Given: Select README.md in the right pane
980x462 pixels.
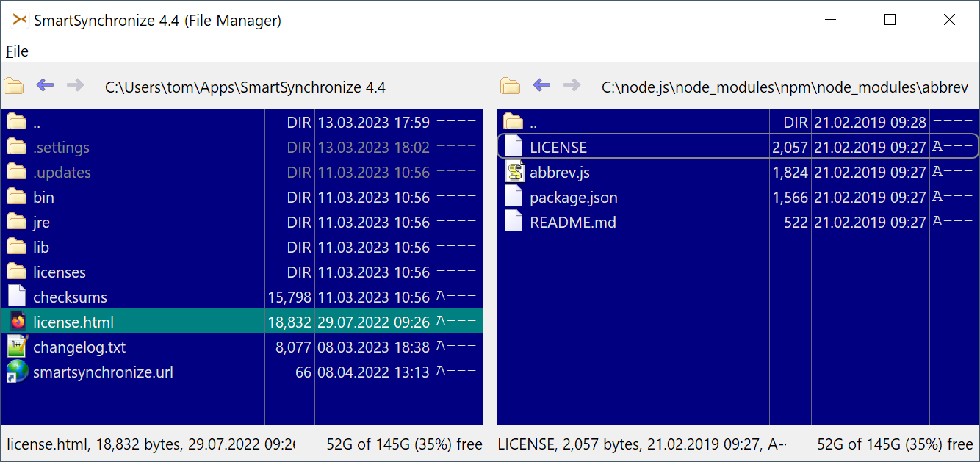Looking at the screenshot, I should (572, 223).
